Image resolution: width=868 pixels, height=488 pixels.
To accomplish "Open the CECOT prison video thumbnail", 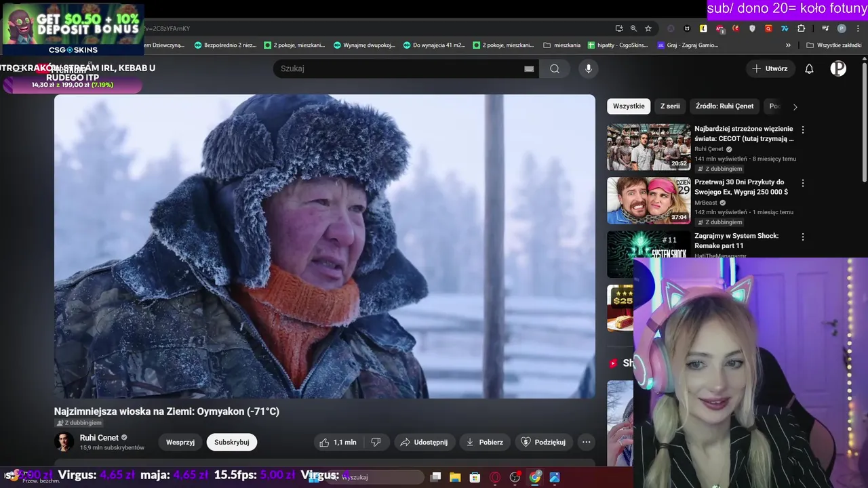I will [x=648, y=147].
